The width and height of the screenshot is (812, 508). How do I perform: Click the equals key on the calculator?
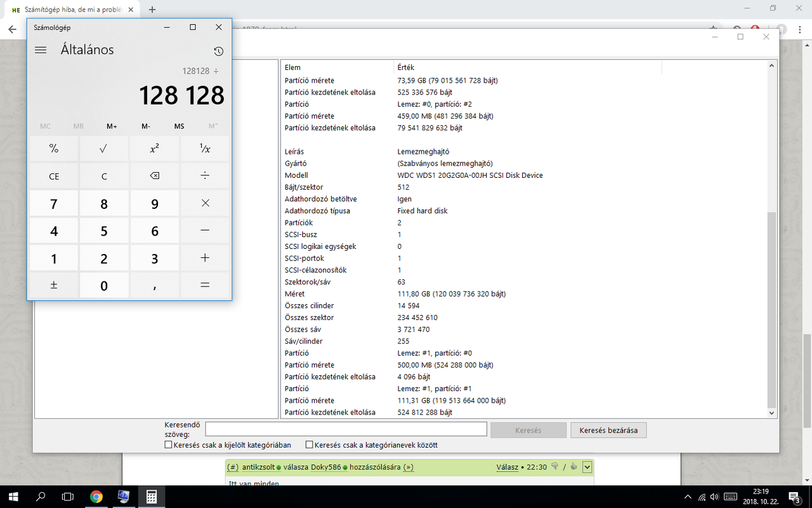(x=205, y=285)
